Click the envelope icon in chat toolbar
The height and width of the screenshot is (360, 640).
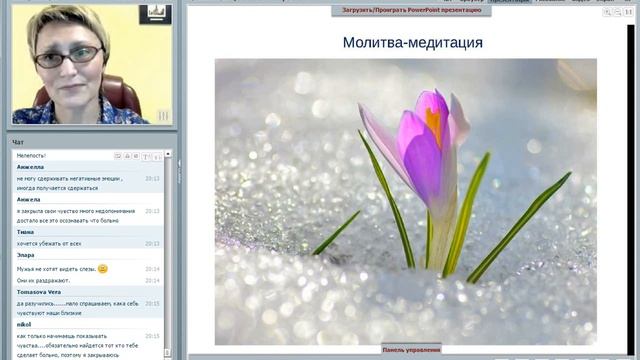[x=118, y=156]
